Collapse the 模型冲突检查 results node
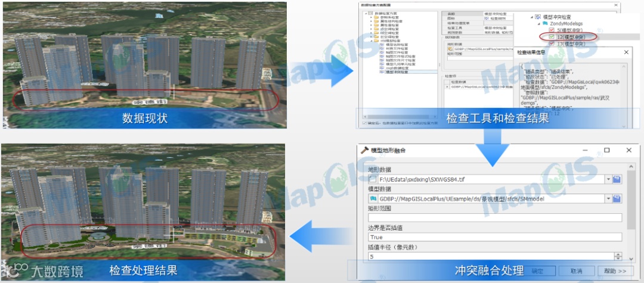 point(532,17)
